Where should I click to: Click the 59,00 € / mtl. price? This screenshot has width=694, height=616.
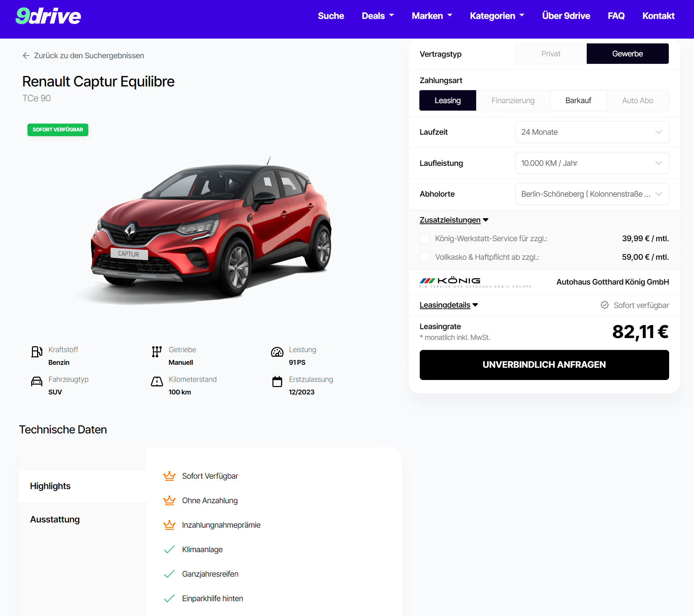pos(645,257)
